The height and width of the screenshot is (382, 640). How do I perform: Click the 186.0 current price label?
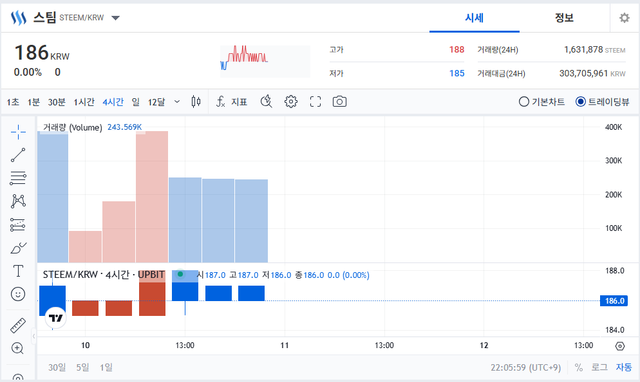point(614,301)
